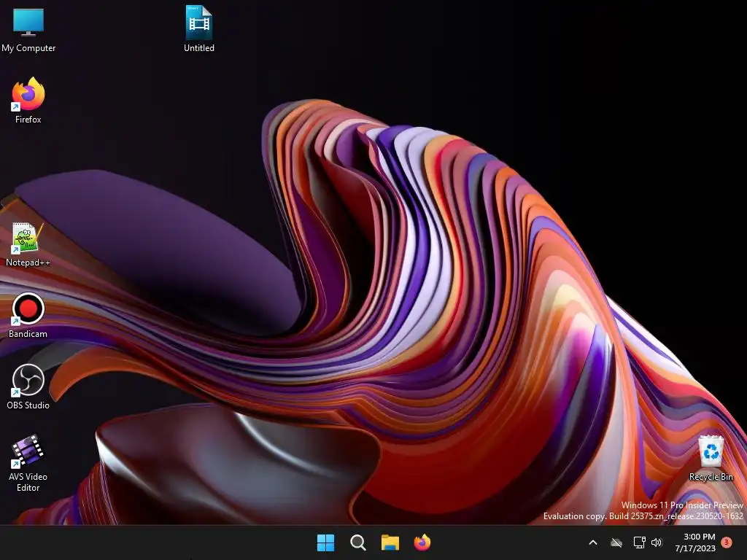Click the 'Recycle Bin' label text
747x560 pixels.
pyautogui.click(x=711, y=477)
